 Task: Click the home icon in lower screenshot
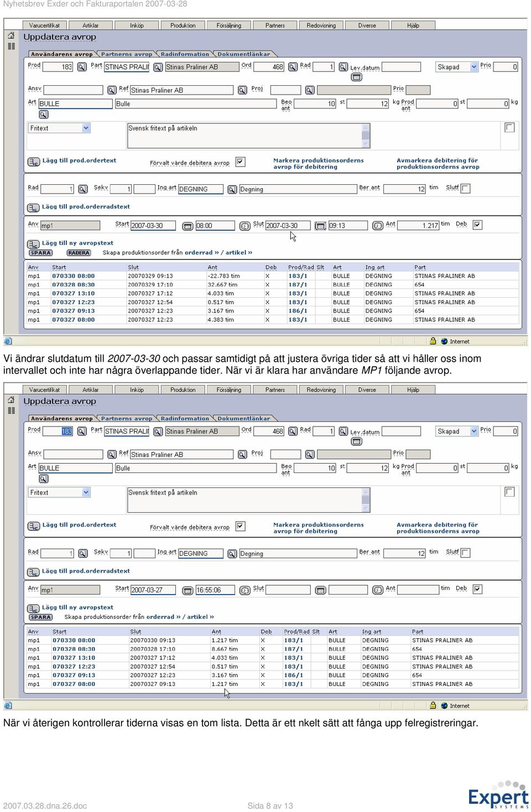click(11, 400)
